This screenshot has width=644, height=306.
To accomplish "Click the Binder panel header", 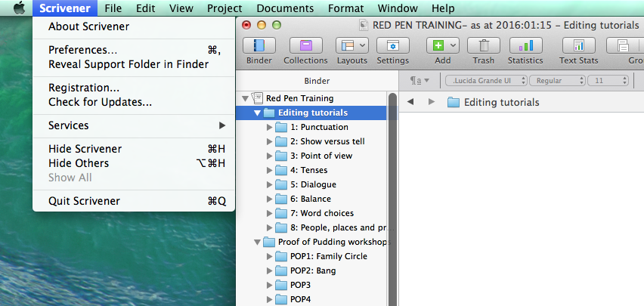I will click(x=317, y=81).
